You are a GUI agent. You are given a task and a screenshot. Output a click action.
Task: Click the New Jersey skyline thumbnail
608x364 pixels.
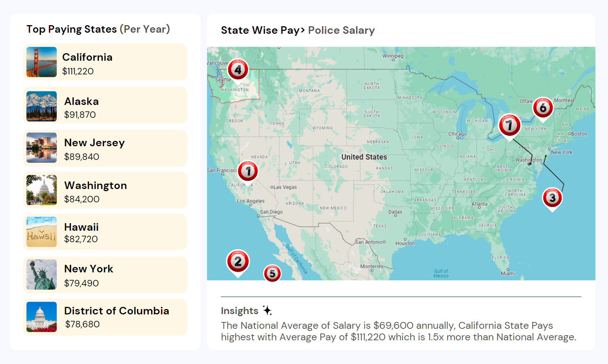click(42, 148)
